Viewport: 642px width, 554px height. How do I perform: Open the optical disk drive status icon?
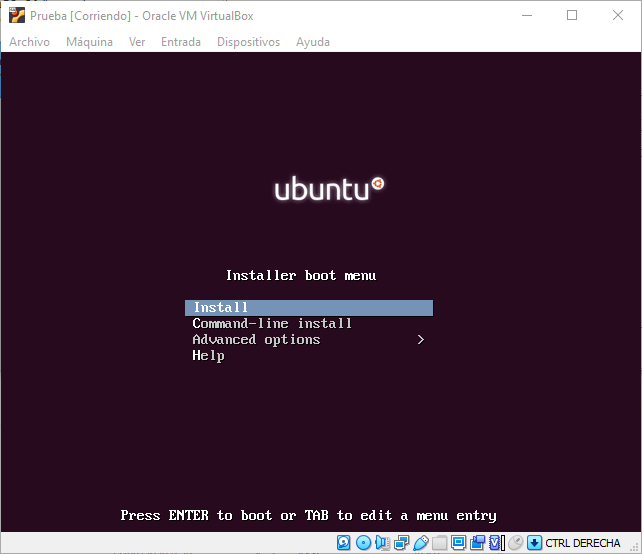(x=363, y=543)
